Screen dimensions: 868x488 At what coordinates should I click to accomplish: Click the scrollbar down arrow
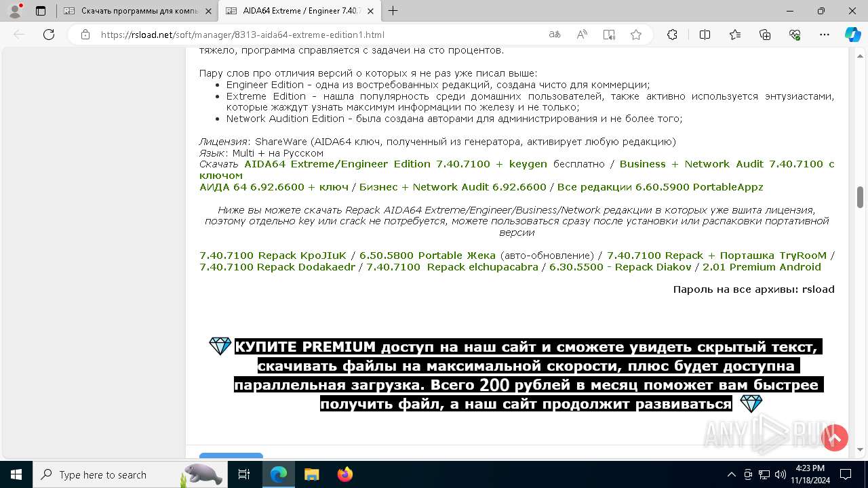pyautogui.click(x=860, y=449)
